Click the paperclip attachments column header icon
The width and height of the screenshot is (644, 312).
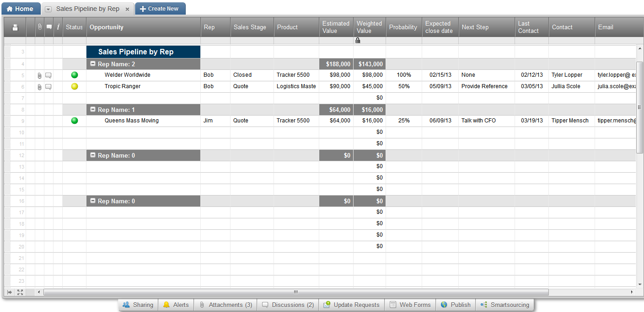click(x=40, y=27)
